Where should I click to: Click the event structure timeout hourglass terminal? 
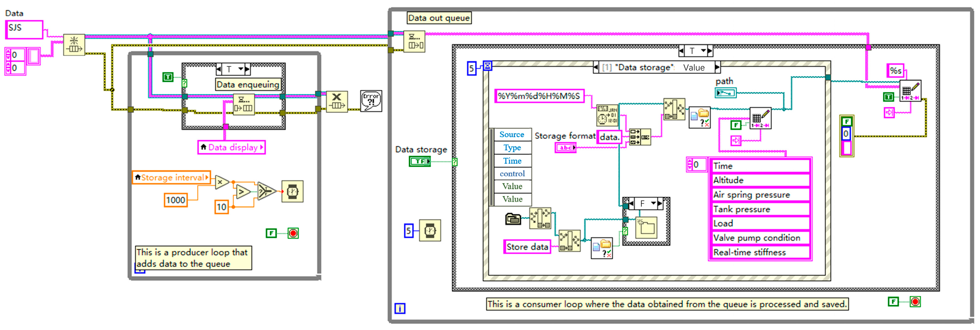[487, 66]
